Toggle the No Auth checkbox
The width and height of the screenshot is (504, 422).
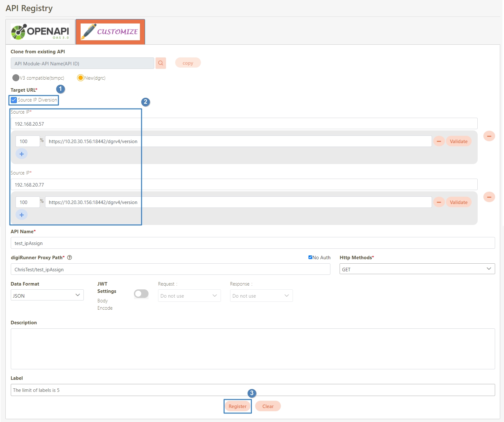pos(310,257)
